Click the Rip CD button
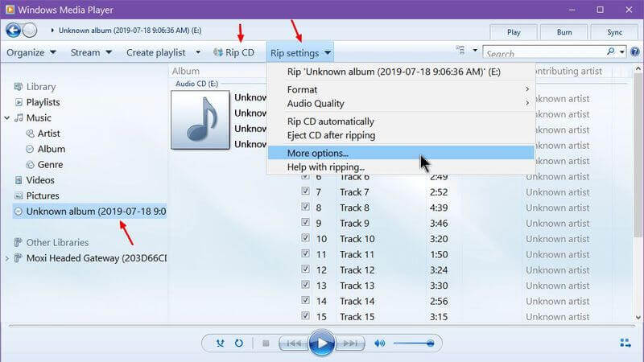644x362 pixels. [233, 52]
